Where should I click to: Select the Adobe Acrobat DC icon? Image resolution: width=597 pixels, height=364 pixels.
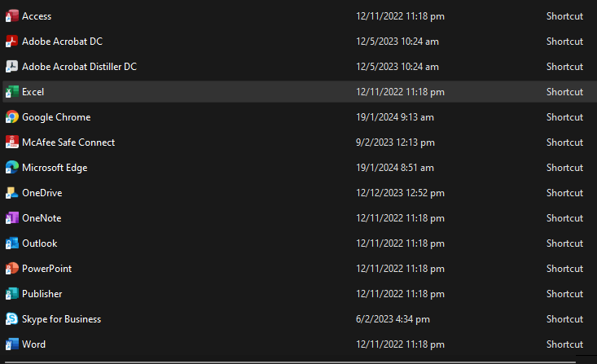[11, 41]
